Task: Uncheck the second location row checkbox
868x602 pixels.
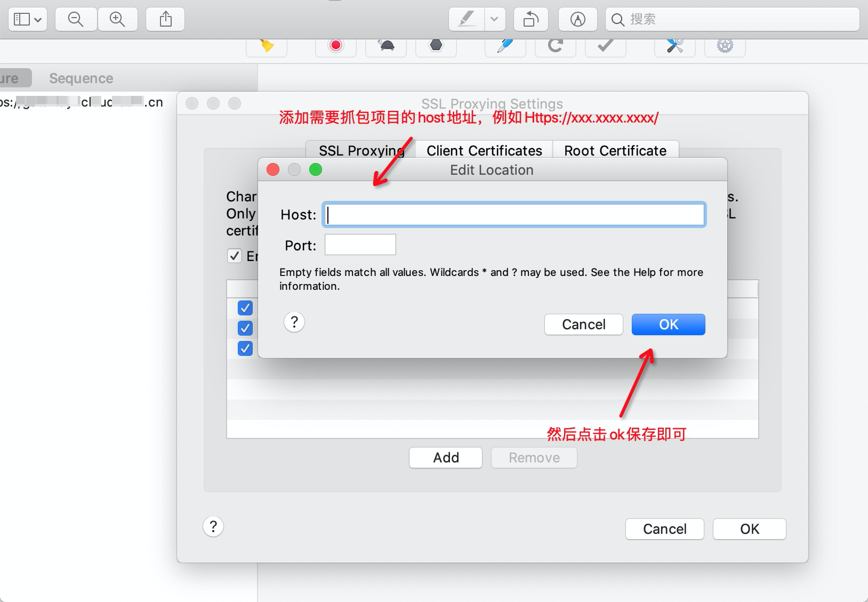Action: [x=245, y=328]
